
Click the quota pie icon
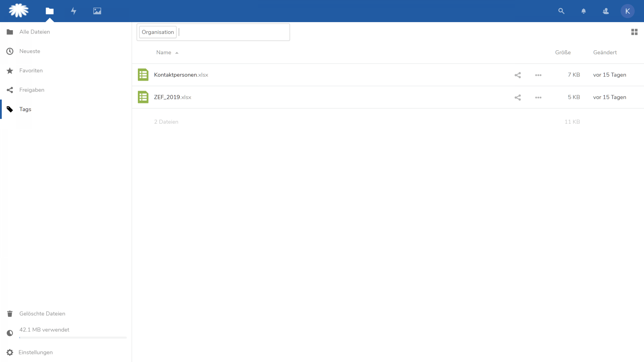[x=10, y=333]
